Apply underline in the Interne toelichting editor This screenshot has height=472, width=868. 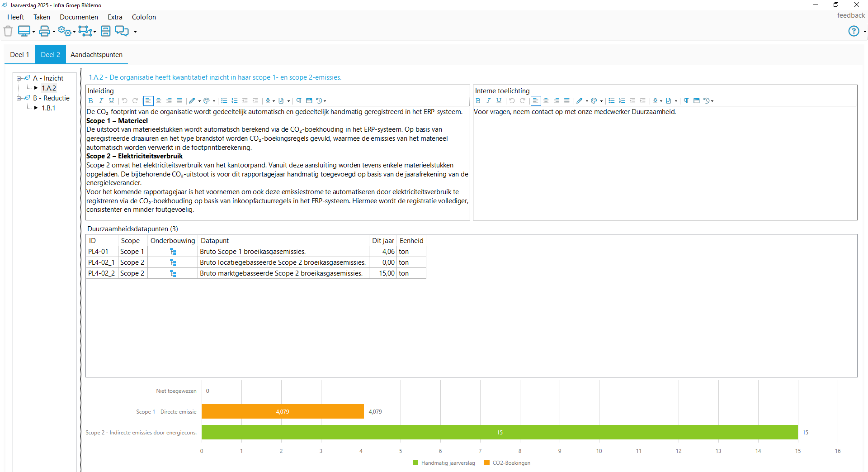coord(499,101)
